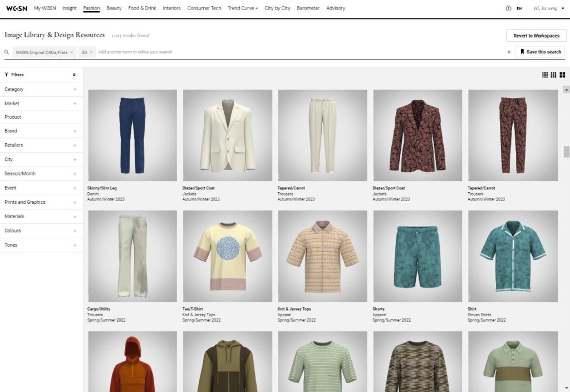The width and height of the screenshot is (570, 392).
Task: Expand the Market filter
Action: 75,104
